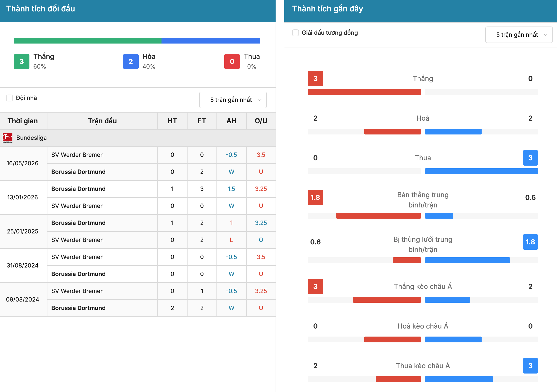Image resolution: width=557 pixels, height=392 pixels.
Task: Open the 09/03/2024 match date
Action: pos(23,299)
